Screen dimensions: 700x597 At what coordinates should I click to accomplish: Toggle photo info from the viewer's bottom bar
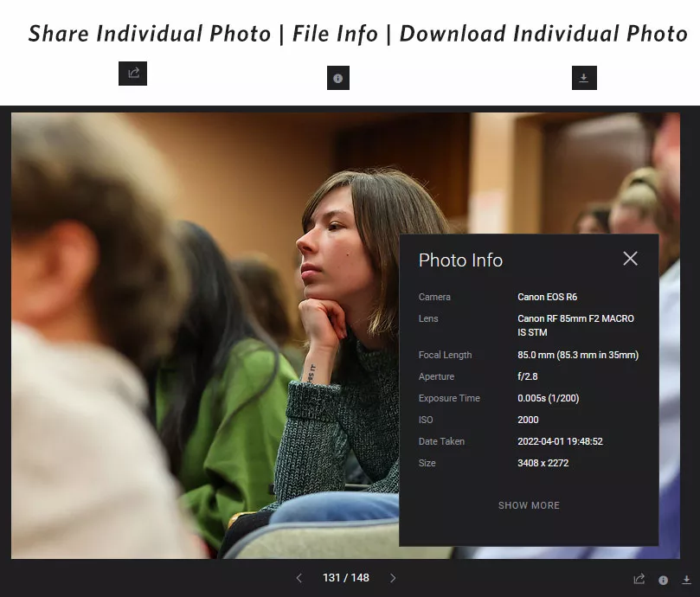[664, 580]
